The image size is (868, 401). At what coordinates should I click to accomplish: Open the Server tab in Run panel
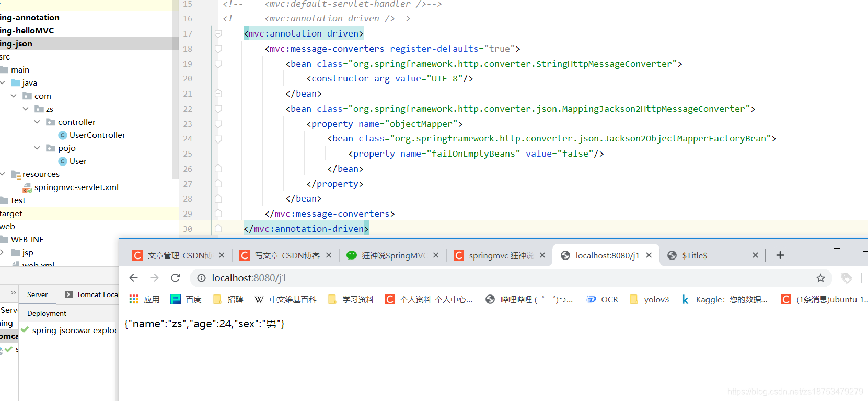(x=37, y=294)
